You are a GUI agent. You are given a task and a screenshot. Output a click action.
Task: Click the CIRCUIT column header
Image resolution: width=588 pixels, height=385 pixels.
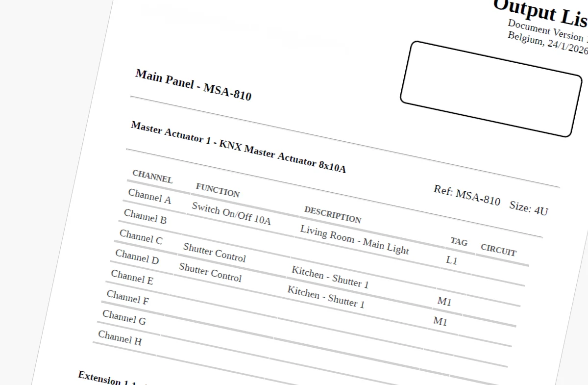tap(498, 250)
